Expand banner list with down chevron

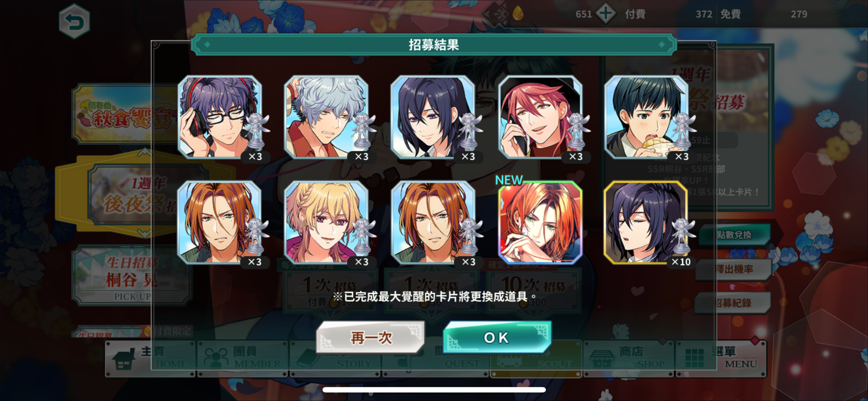(144, 233)
